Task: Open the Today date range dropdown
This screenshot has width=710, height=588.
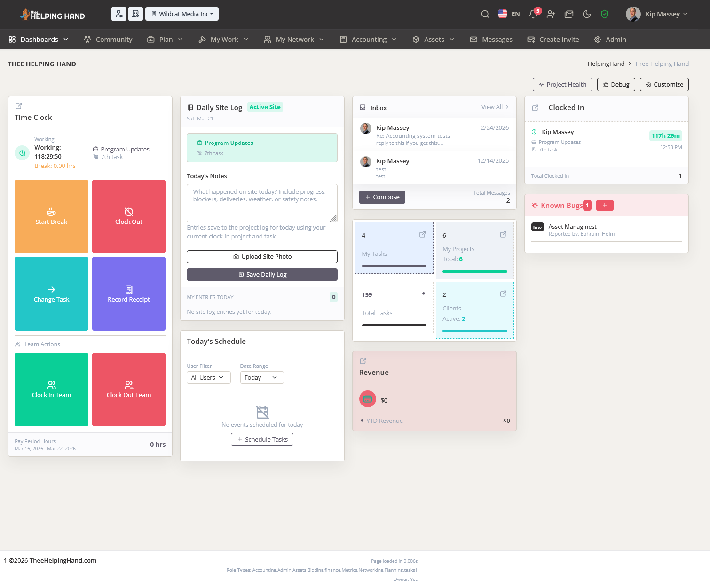Action: (x=261, y=377)
